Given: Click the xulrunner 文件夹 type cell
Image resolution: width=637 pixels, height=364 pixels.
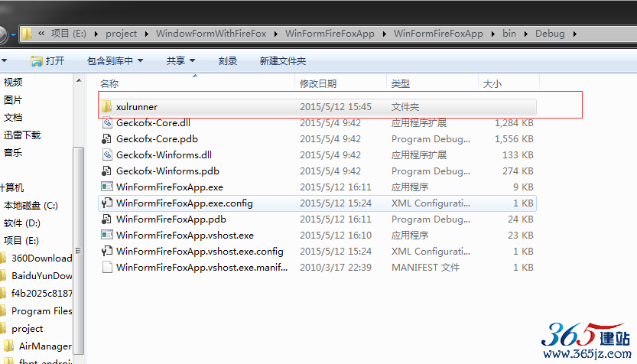Looking at the screenshot, I should (x=405, y=107).
